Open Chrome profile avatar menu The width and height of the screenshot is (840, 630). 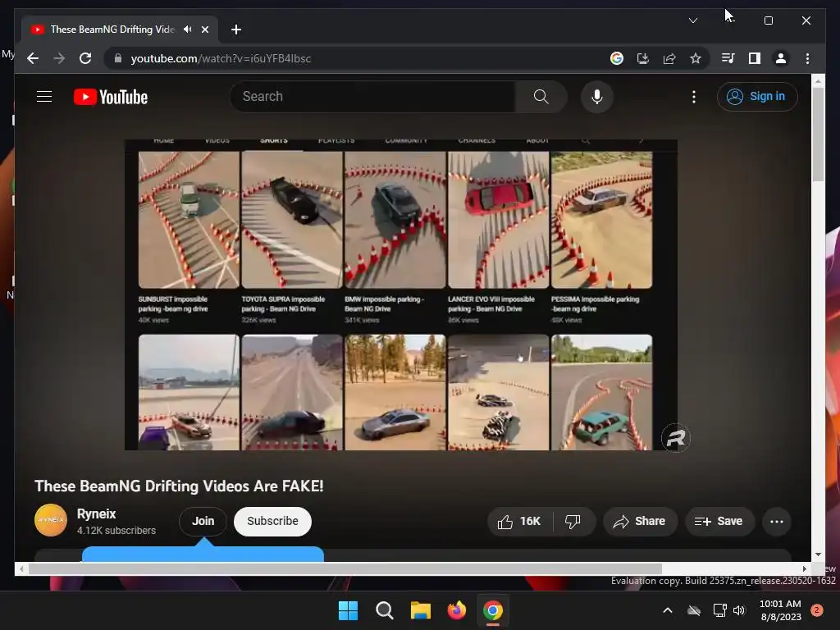point(781,58)
